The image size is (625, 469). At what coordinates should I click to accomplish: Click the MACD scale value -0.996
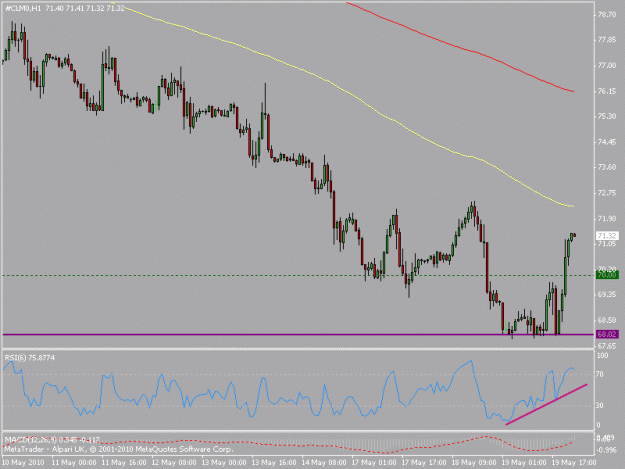click(606, 450)
